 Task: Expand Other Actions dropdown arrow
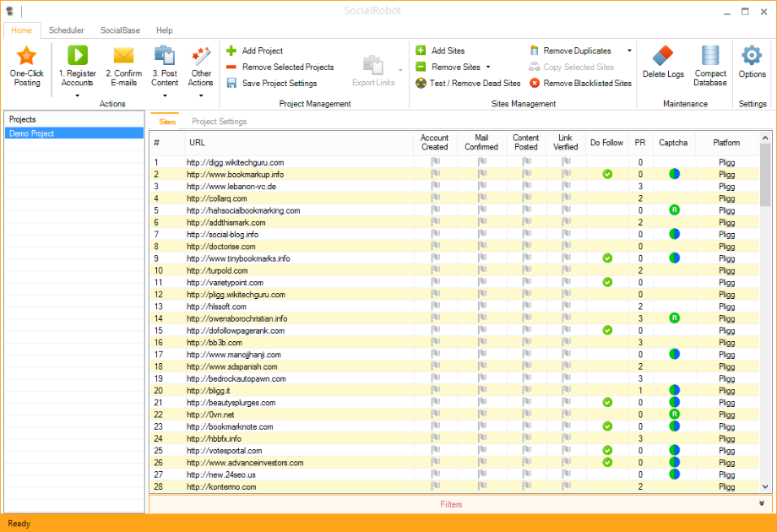(x=201, y=95)
